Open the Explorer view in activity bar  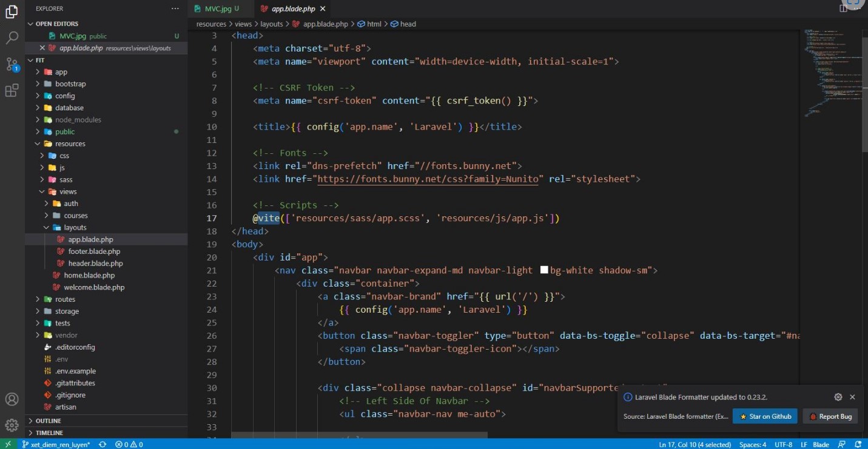click(12, 12)
